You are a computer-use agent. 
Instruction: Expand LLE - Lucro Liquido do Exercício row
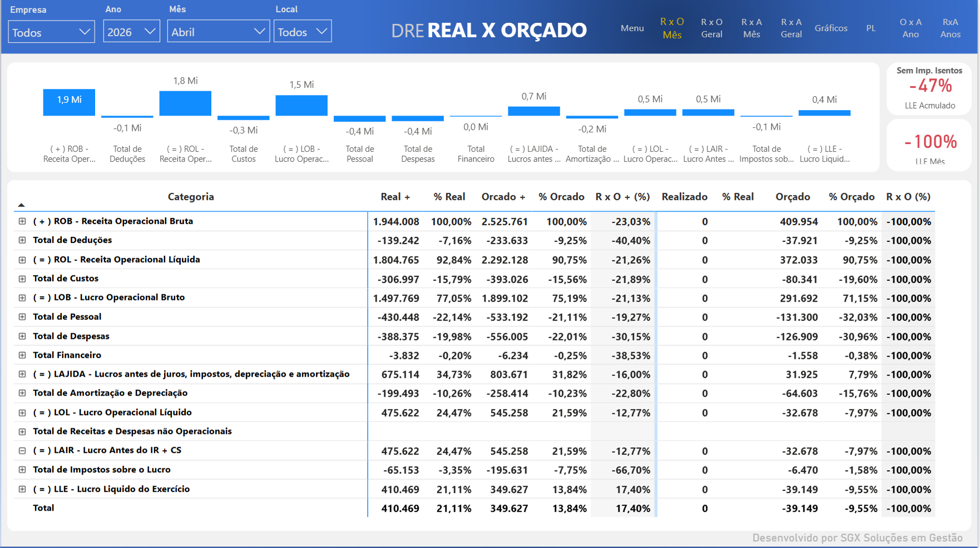22,489
